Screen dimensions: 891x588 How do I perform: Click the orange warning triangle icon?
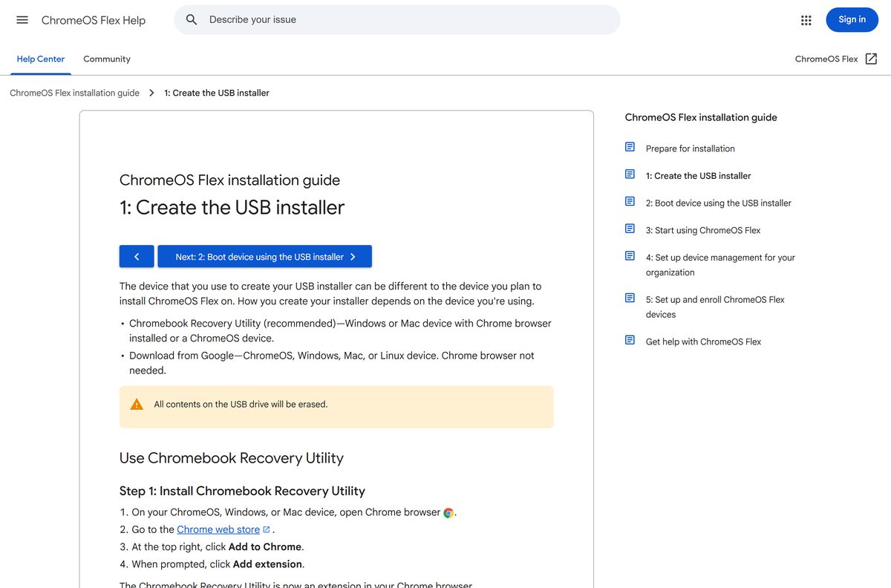click(x=137, y=405)
